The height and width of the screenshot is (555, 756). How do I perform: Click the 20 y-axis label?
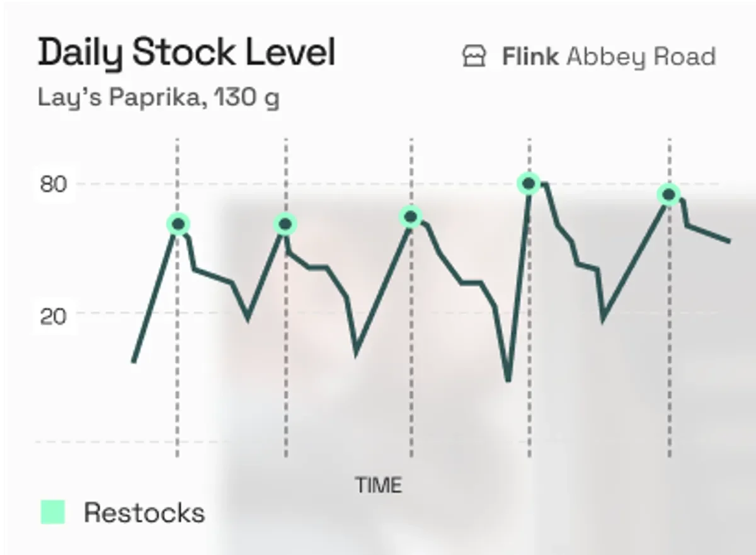[54, 316]
